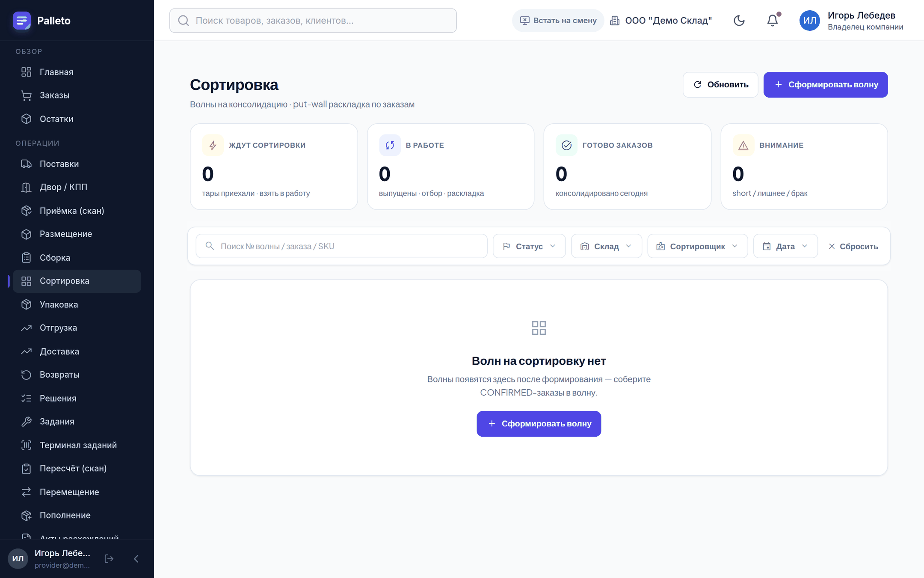Click Сформировать волну in empty state

[539, 424]
